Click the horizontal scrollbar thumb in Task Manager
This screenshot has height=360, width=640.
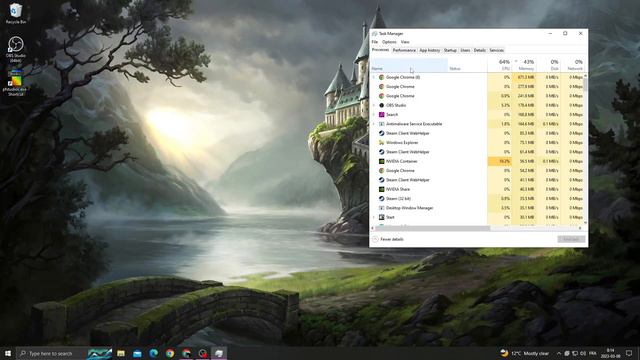[x=432, y=228]
